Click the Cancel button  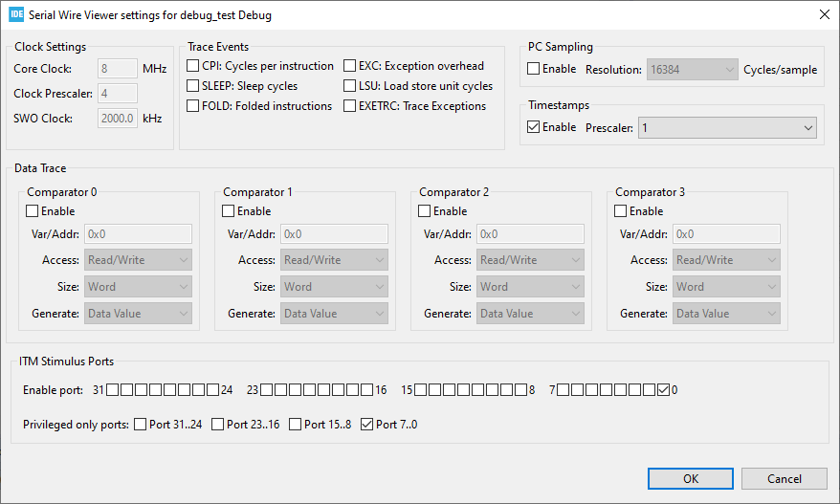click(x=784, y=478)
